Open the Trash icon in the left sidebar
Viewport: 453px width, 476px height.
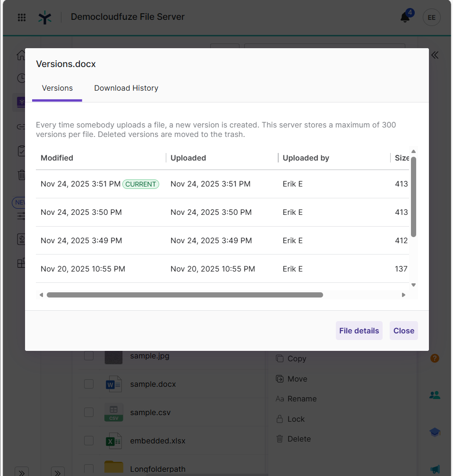point(21,175)
